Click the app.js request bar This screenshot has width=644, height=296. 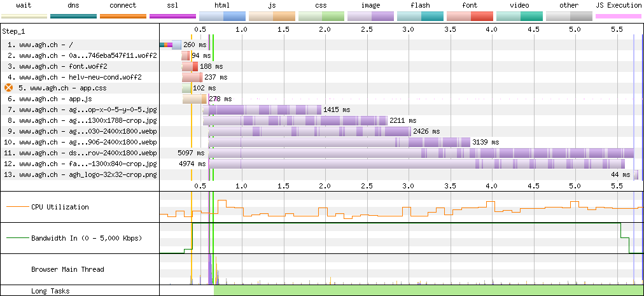click(x=195, y=99)
